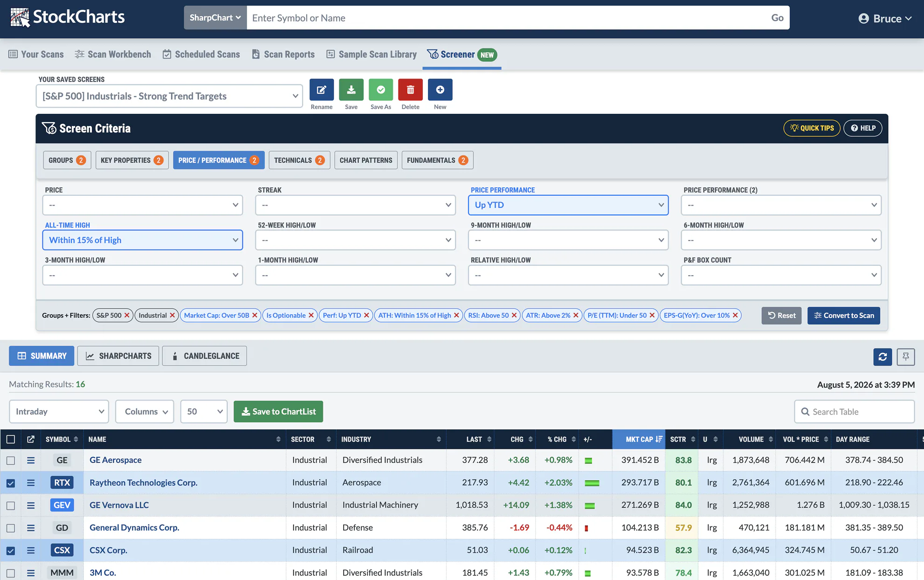
Task: Go to Scan Workbench tab
Action: [x=113, y=55]
